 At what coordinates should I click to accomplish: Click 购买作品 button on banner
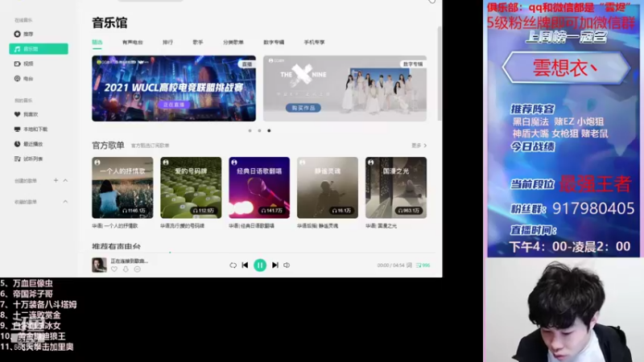(303, 108)
